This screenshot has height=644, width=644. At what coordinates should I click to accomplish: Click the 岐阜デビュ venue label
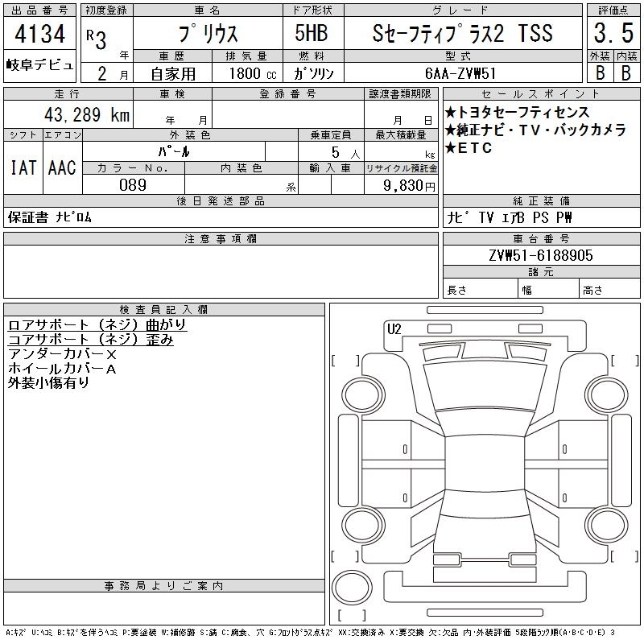point(39,64)
